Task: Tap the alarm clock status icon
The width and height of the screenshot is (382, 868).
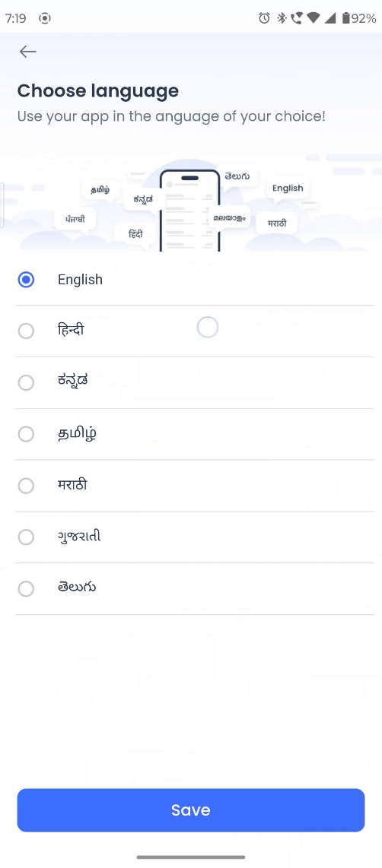Action: [265, 18]
